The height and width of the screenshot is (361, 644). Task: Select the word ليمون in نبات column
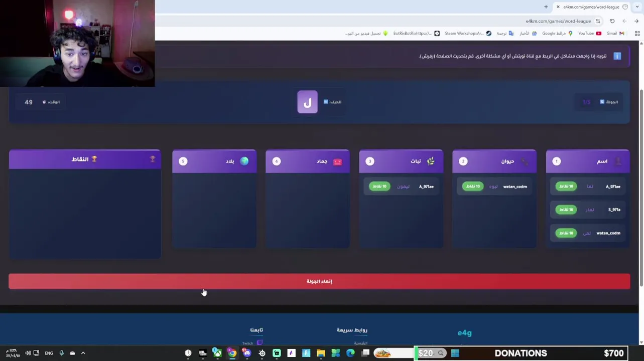403,187
